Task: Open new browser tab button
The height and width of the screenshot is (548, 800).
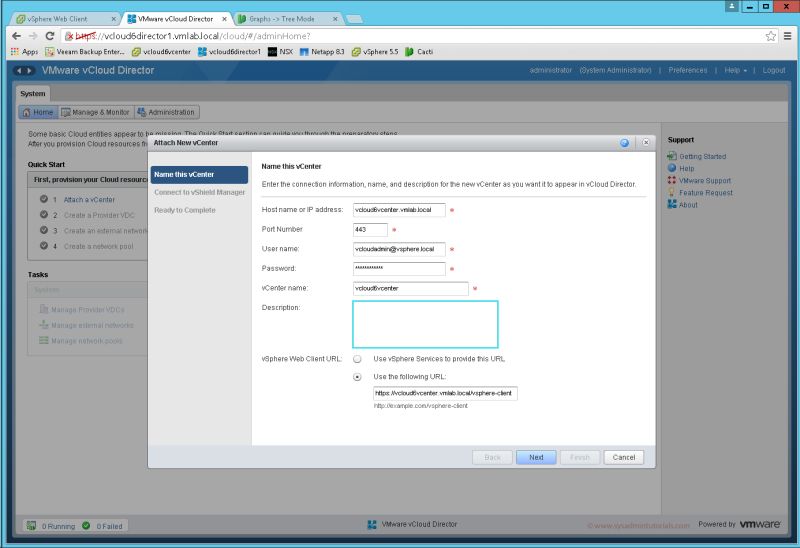Action: [x=354, y=19]
